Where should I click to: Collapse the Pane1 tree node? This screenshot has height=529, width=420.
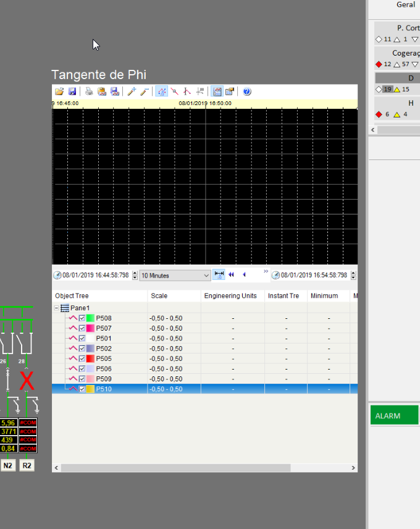click(x=57, y=308)
